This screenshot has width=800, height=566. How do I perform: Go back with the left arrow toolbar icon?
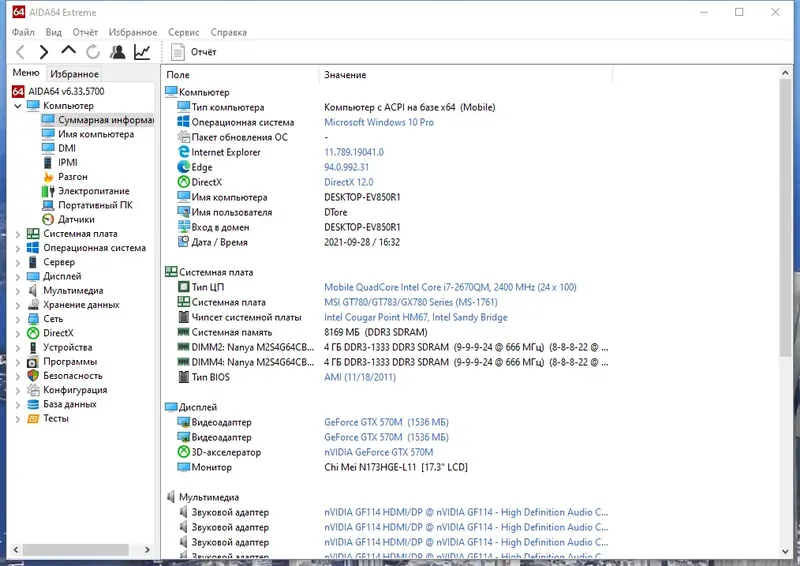coord(21,52)
